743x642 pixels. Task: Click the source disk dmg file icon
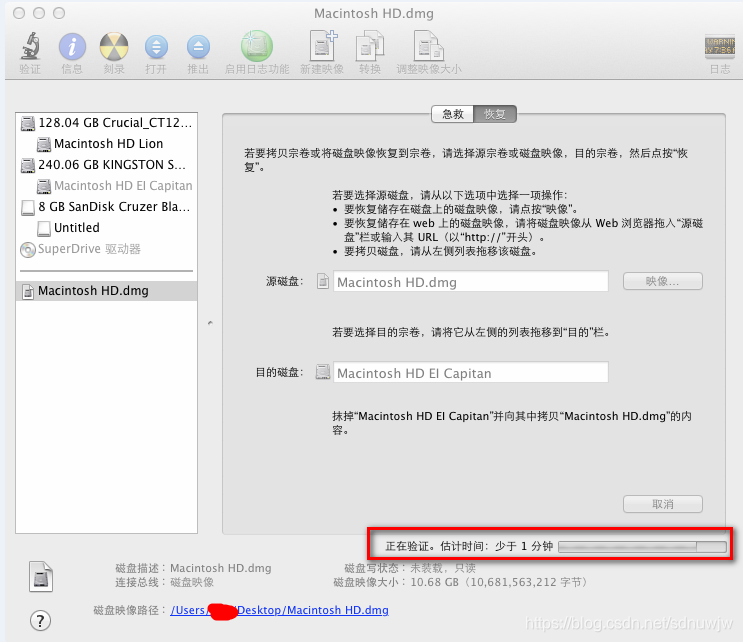pos(323,281)
